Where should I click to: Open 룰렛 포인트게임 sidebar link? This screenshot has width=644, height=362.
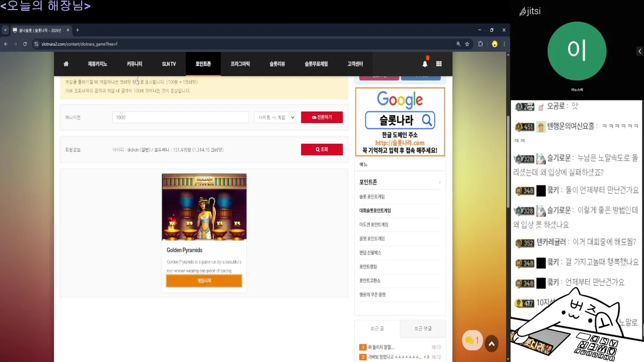pyautogui.click(x=372, y=239)
